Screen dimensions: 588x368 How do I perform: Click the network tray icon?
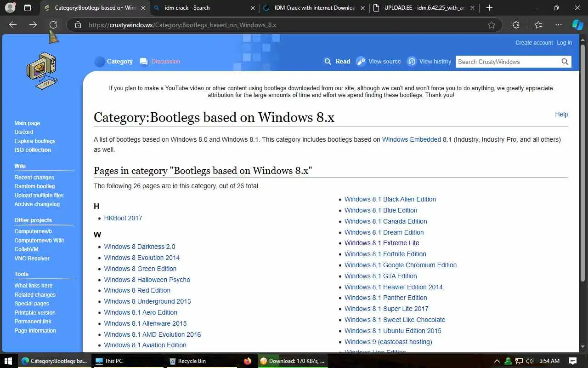tap(519, 361)
